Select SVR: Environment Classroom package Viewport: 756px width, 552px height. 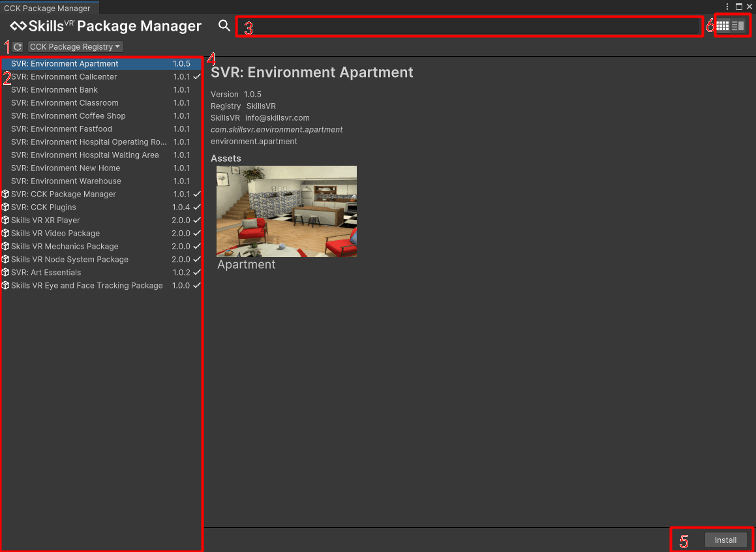pyautogui.click(x=100, y=102)
